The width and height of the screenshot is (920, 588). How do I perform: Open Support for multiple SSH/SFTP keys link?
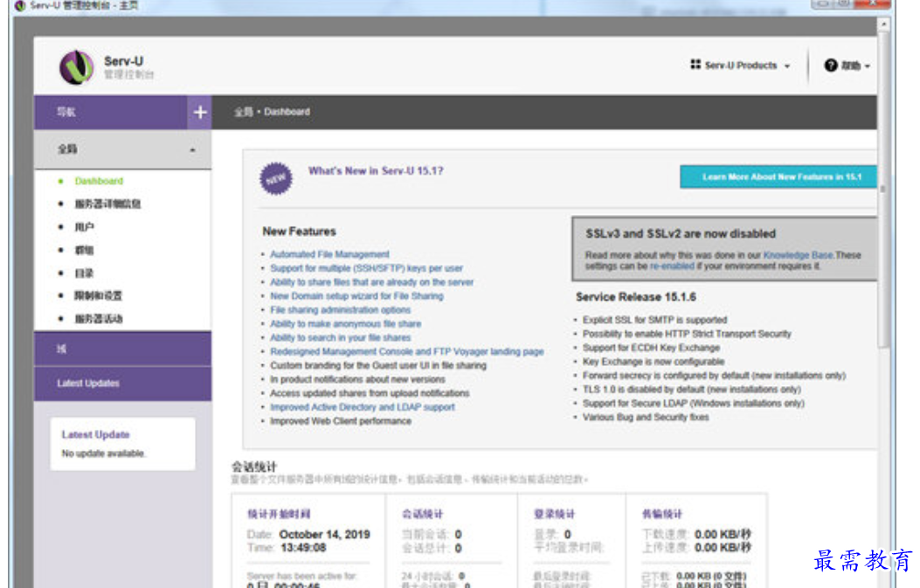coord(366,268)
